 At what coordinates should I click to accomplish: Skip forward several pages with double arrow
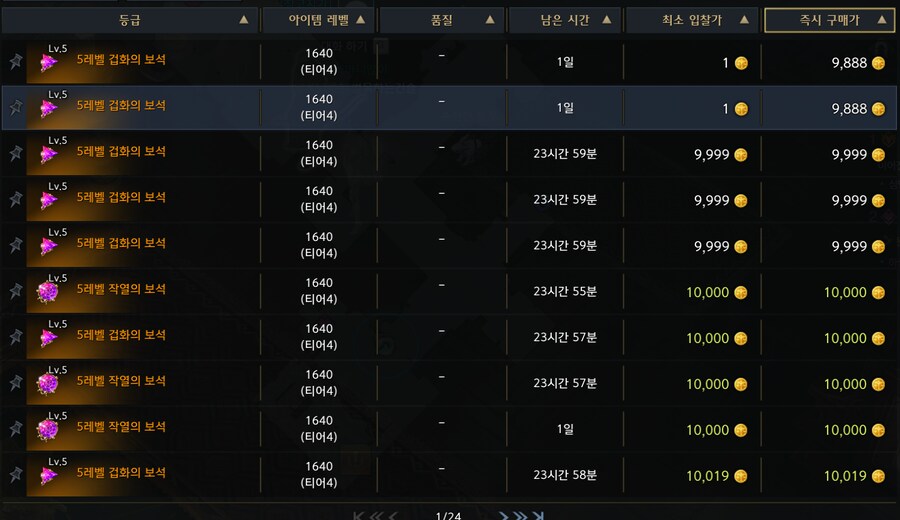[x=521, y=516]
